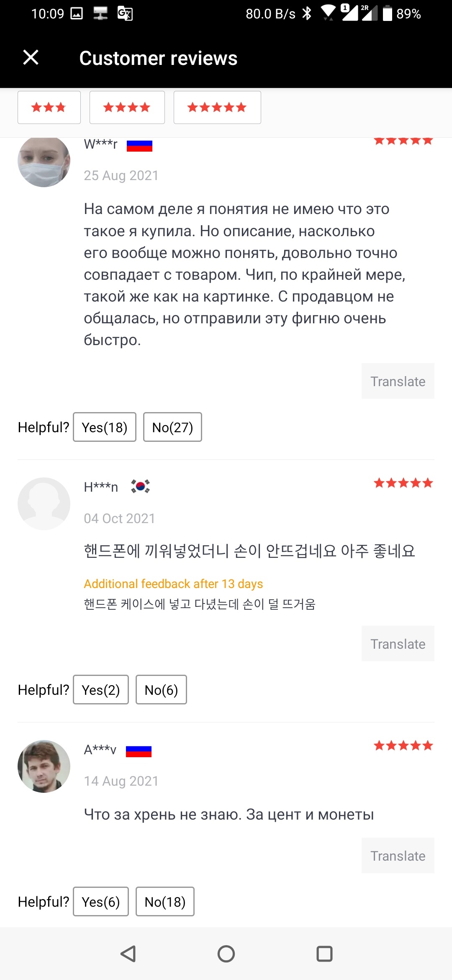Vote No(6) on H***n's review

coord(161,690)
